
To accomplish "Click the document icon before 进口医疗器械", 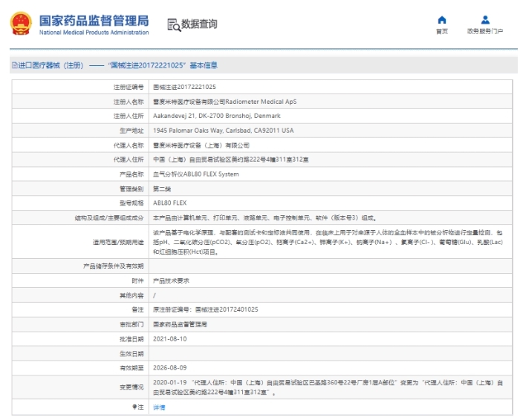I will pyautogui.click(x=14, y=65).
